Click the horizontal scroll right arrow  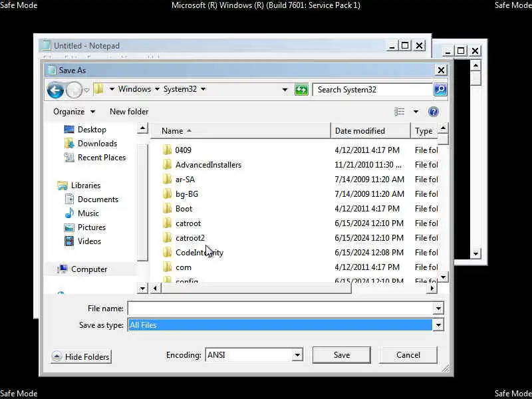[x=432, y=289]
